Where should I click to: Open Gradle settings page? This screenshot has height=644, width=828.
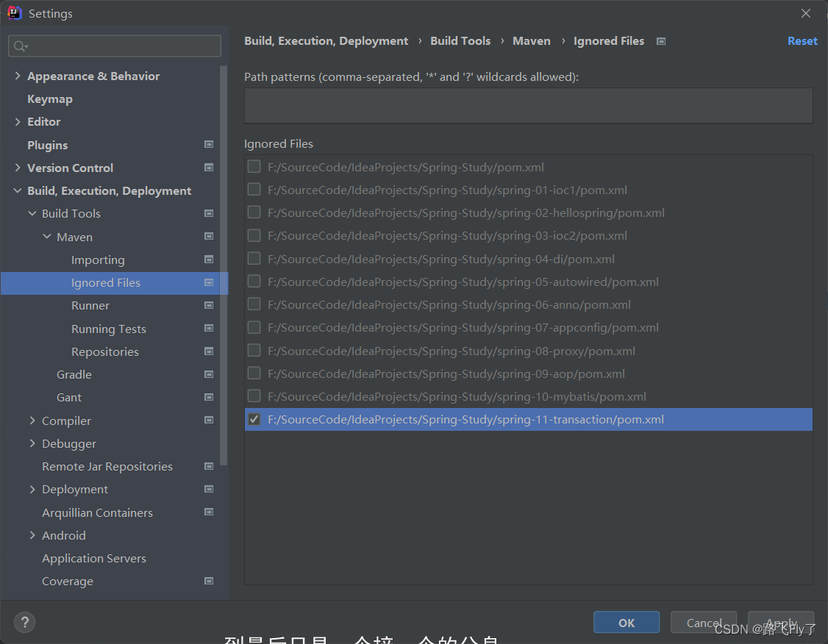tap(74, 375)
